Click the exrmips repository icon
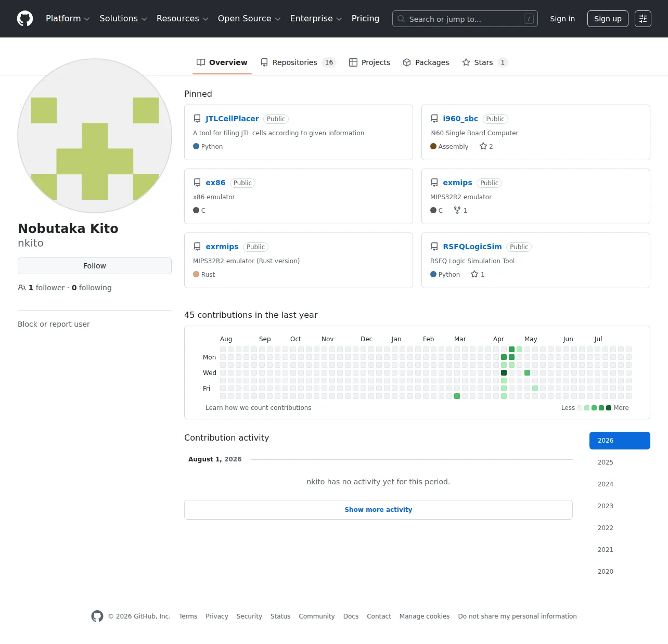668x644 pixels. (197, 247)
